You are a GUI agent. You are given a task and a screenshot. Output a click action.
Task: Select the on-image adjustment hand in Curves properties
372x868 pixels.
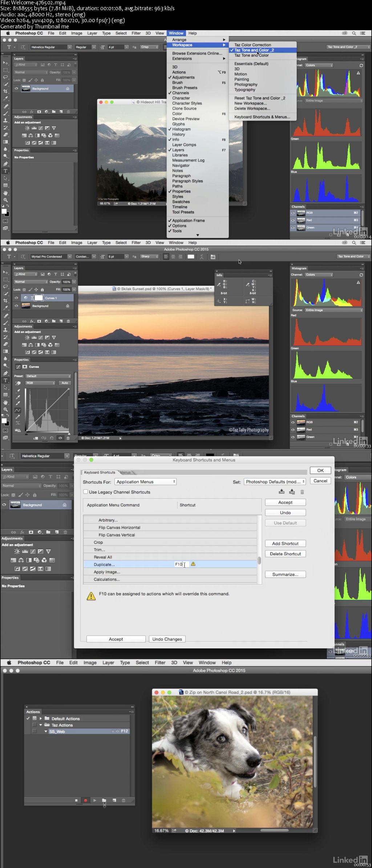click(x=18, y=383)
